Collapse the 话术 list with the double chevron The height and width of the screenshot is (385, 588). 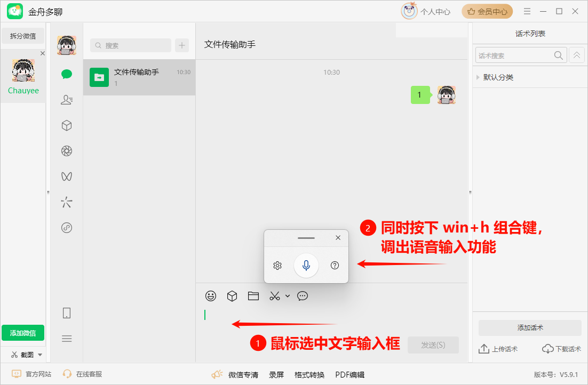point(577,55)
